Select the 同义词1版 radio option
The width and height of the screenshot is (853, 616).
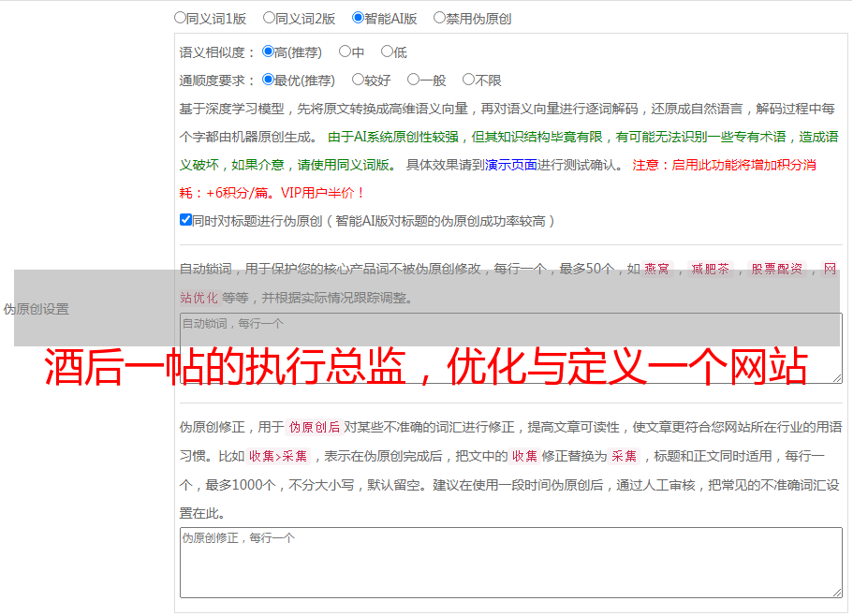pyautogui.click(x=180, y=18)
